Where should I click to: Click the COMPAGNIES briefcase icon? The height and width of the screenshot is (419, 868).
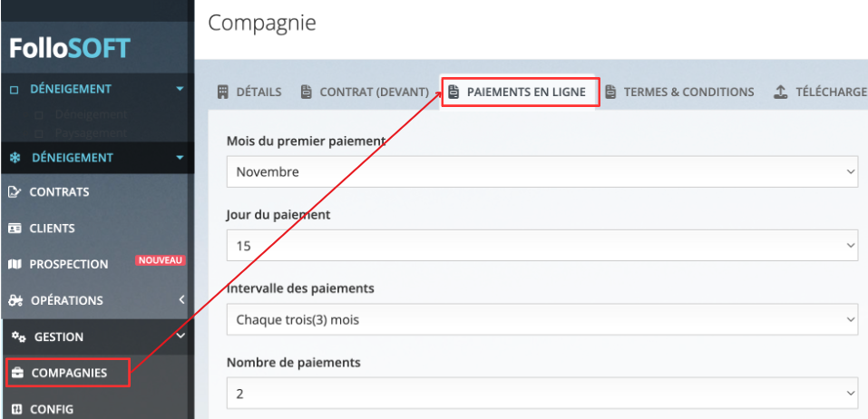[18, 373]
